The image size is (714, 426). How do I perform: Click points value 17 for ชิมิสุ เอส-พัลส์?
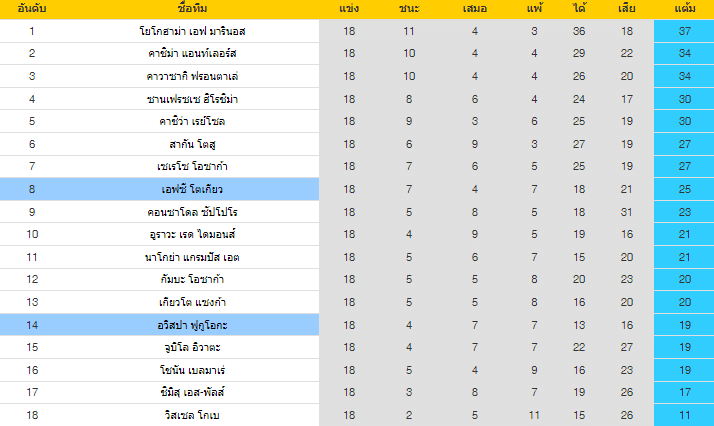(x=684, y=392)
